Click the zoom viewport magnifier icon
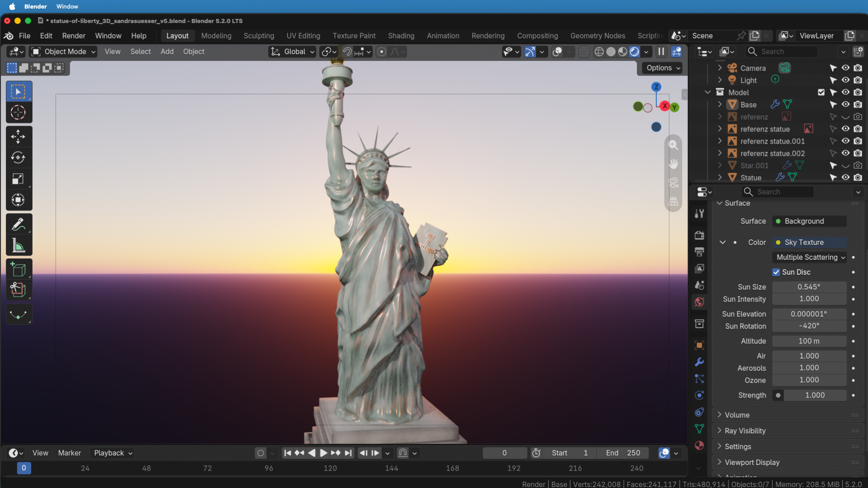 [x=673, y=145]
